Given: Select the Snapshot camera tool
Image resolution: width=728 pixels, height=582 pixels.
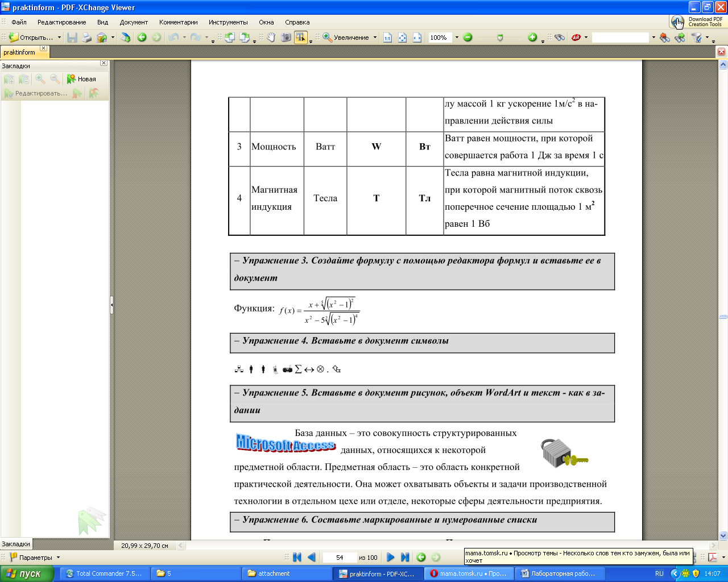Looking at the screenshot, I should pyautogui.click(x=286, y=38).
